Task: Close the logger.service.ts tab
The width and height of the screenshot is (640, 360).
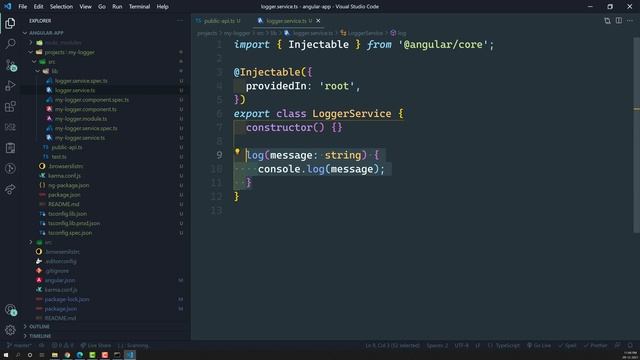Action: (x=318, y=21)
